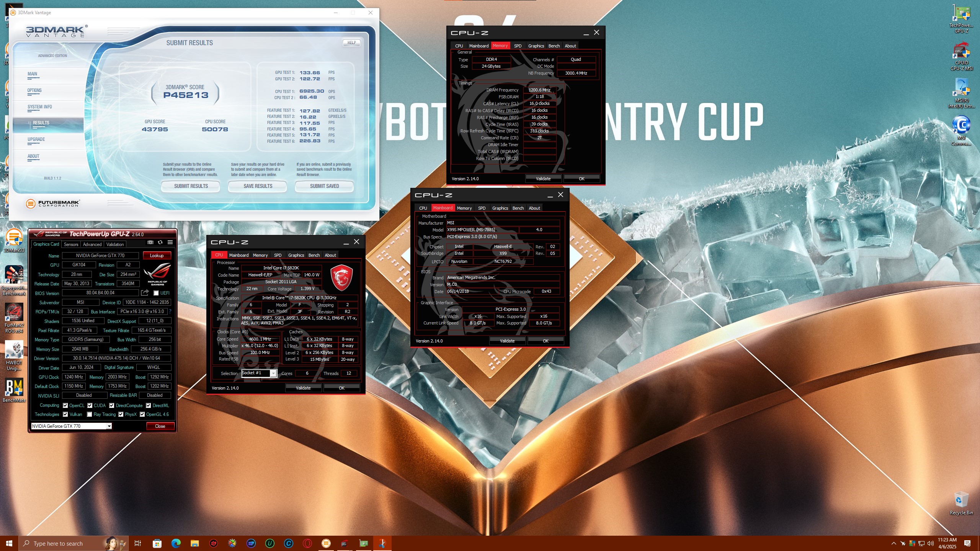The width and height of the screenshot is (980, 551).
Task: Click the BIOS export share icon
Action: [145, 293]
